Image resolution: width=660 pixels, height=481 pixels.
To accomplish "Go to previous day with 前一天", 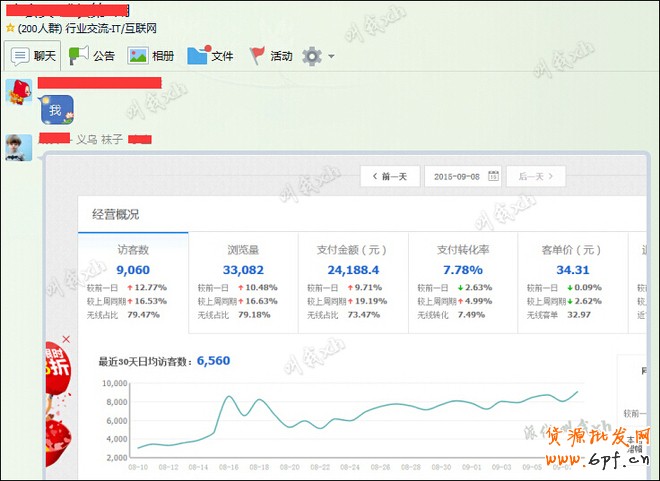I will point(390,177).
